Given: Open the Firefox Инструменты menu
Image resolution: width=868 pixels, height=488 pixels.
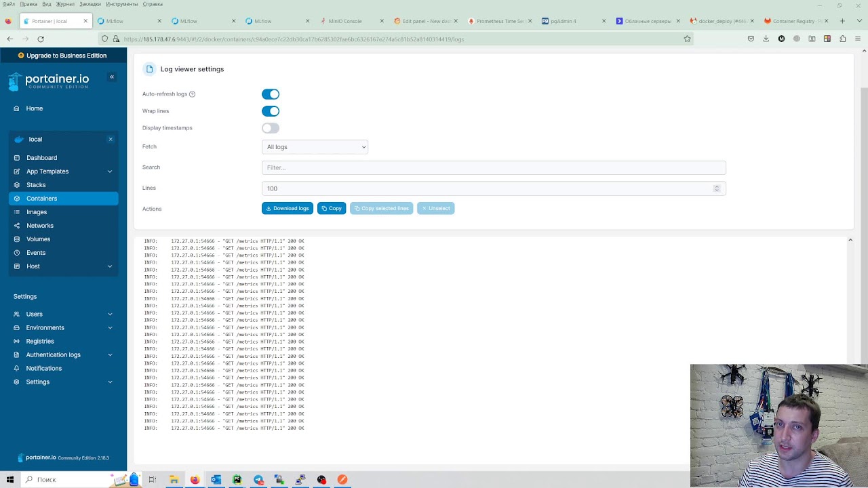Looking at the screenshot, I should click(x=122, y=4).
